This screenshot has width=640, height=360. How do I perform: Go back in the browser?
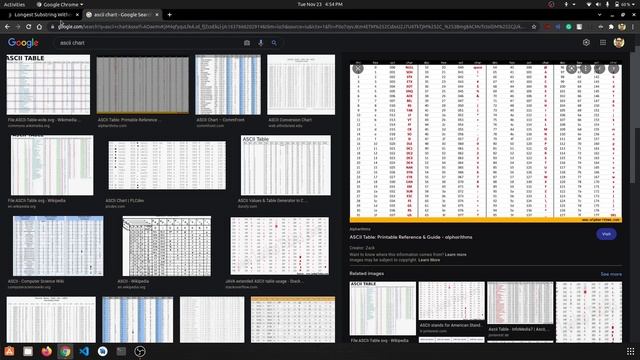coord(7,27)
